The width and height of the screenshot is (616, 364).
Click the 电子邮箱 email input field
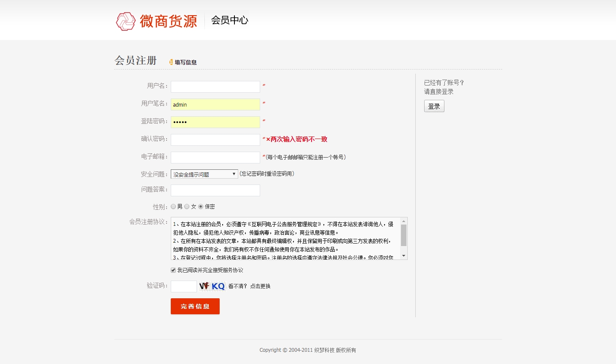[x=215, y=158]
